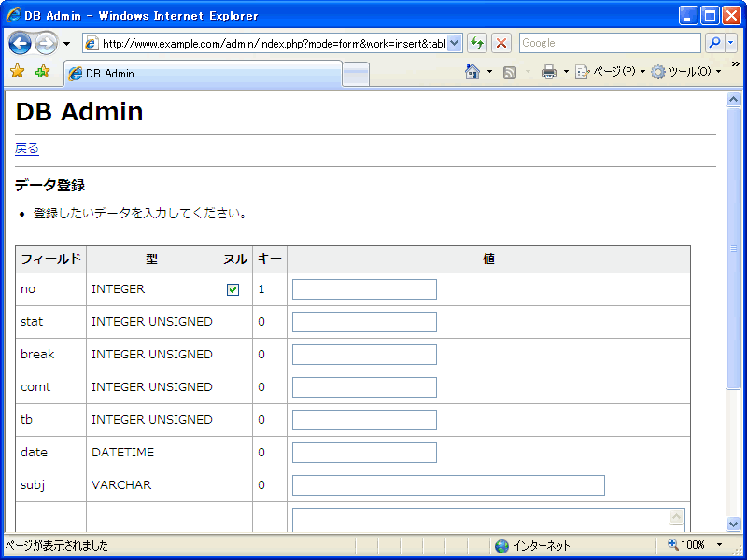The height and width of the screenshot is (560, 747).
Task: Click the Google search magnifier icon
Action: click(714, 43)
